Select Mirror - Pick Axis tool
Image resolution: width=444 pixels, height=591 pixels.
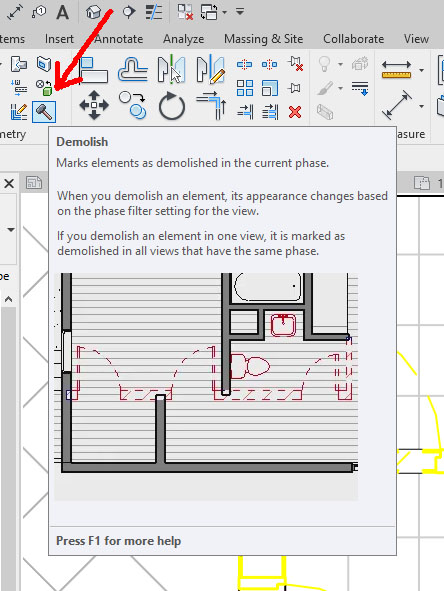click(x=171, y=69)
